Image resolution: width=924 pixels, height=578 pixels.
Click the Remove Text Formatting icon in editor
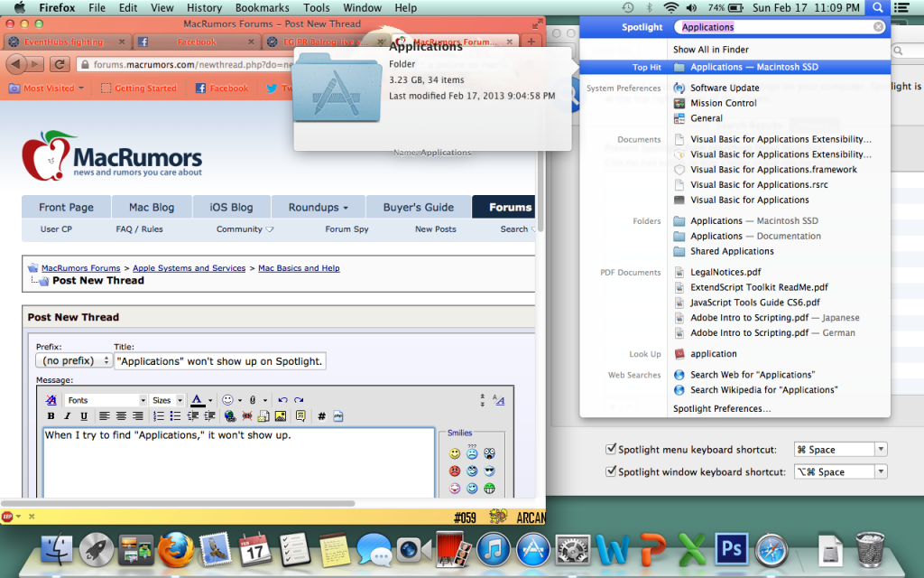pyautogui.click(x=51, y=400)
